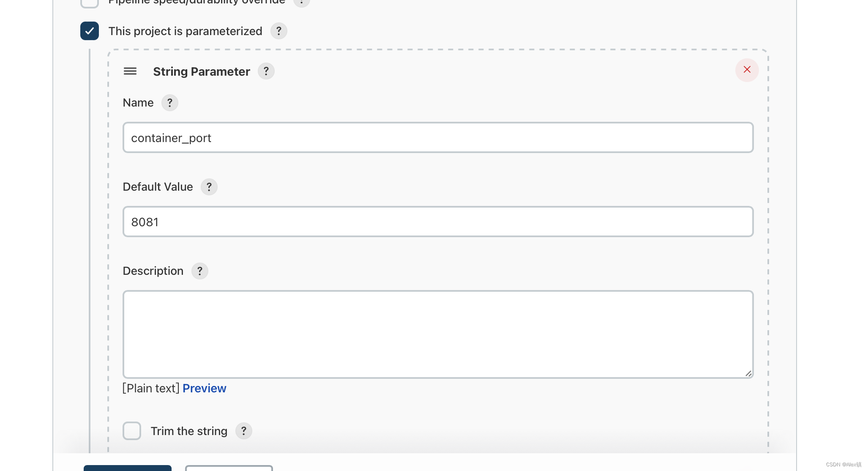868x471 pixels.
Task: Click inside the Description text area
Action: (x=438, y=334)
